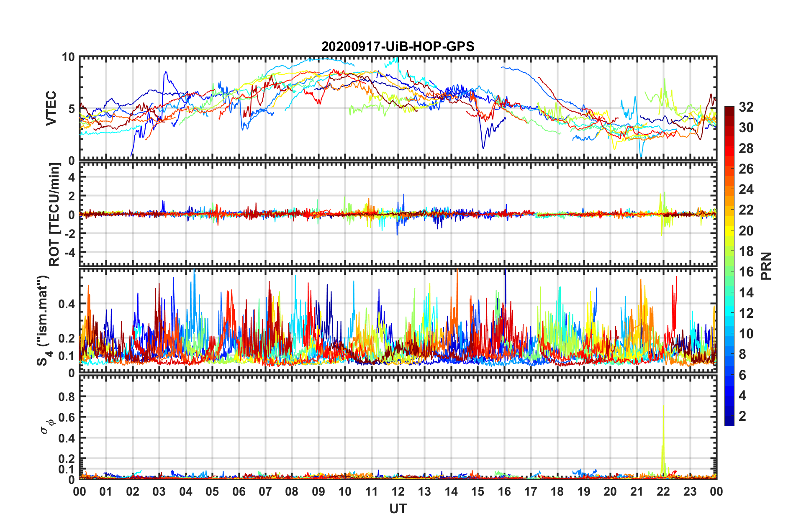Select the PRN colorbar label
Screen dimensions: 796x532
click(766, 266)
